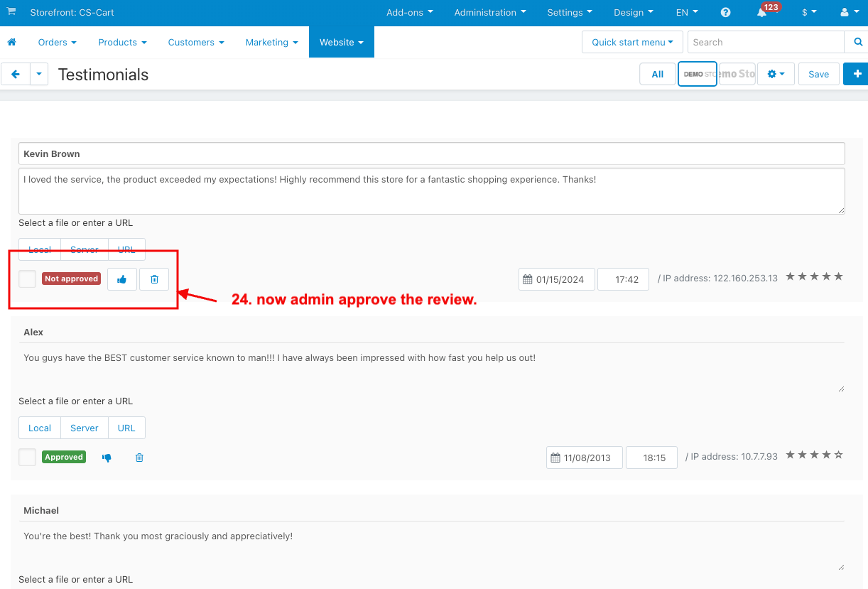Screen dimensions: 868x589
Task: Edit Kevin Brown's testimonial text area
Action: pyautogui.click(x=432, y=191)
